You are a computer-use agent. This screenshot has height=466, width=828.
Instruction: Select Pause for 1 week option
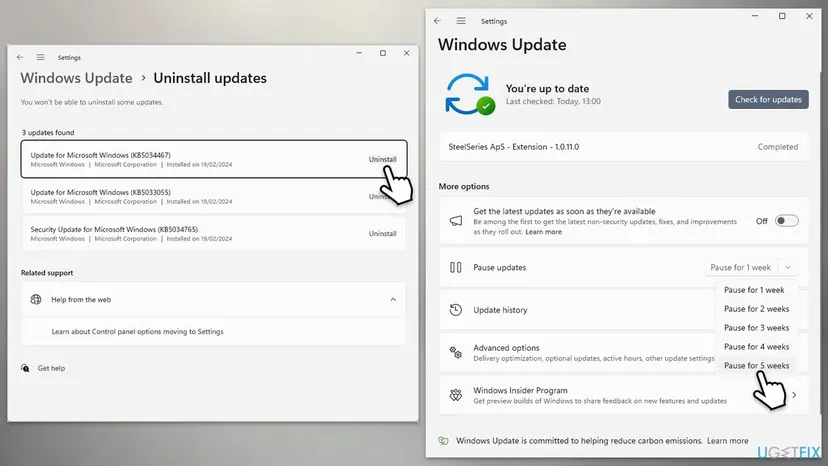point(754,290)
